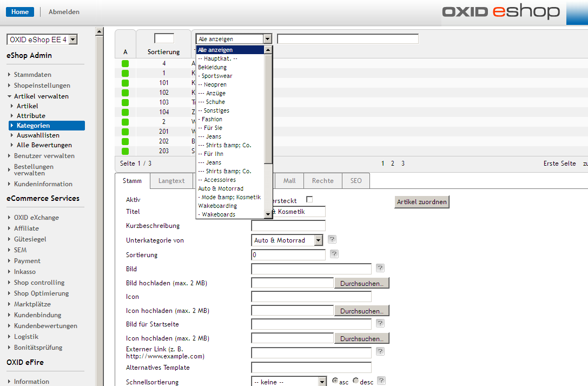The width and height of the screenshot is (588, 386).
Task: Open help icon next to Bild field
Action: click(380, 268)
